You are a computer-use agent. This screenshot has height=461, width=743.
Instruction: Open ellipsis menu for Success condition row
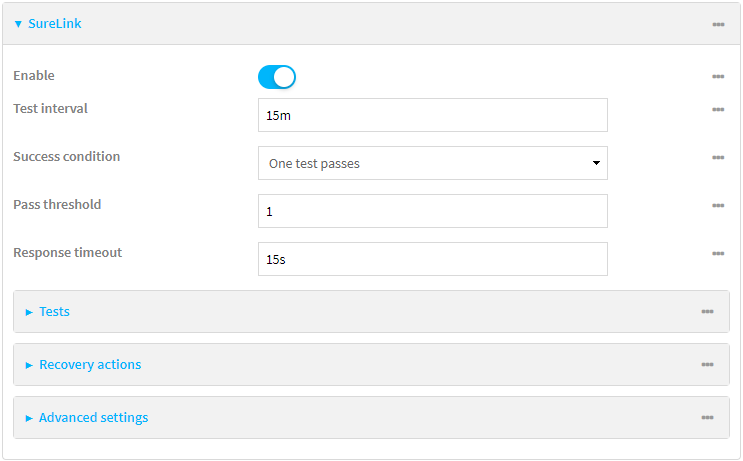[x=718, y=158]
